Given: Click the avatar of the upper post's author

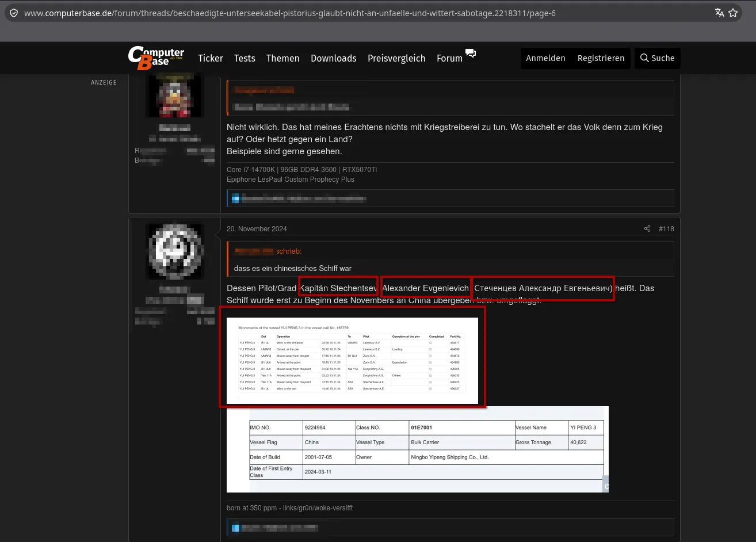Looking at the screenshot, I should [175, 96].
